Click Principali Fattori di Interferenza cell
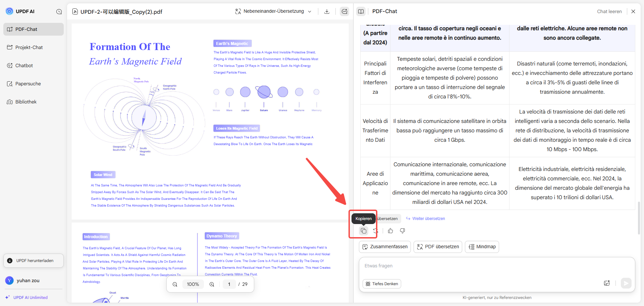The image size is (644, 306). point(375,78)
